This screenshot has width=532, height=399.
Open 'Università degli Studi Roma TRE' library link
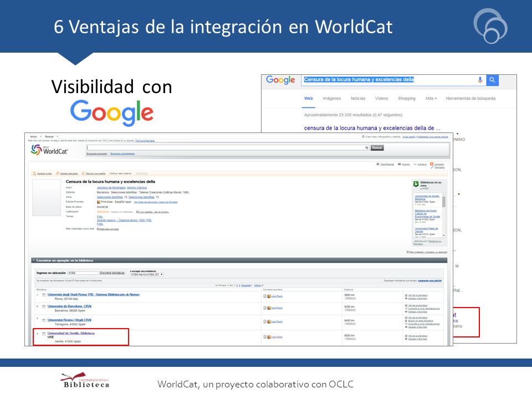coord(93,294)
